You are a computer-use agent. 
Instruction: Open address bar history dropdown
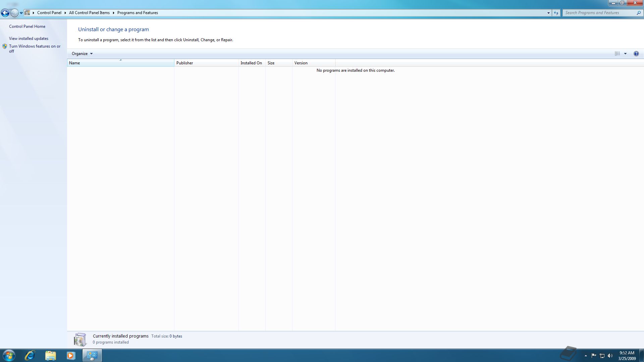click(x=548, y=13)
